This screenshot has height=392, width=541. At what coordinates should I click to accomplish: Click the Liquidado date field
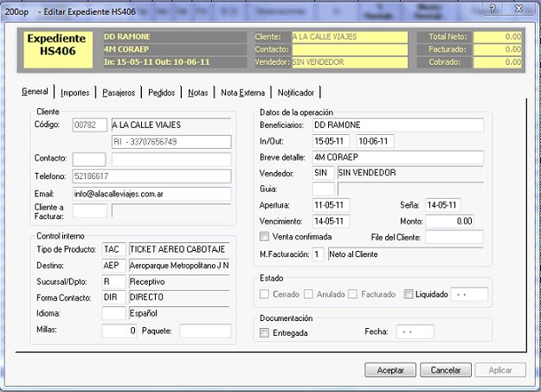(x=469, y=294)
